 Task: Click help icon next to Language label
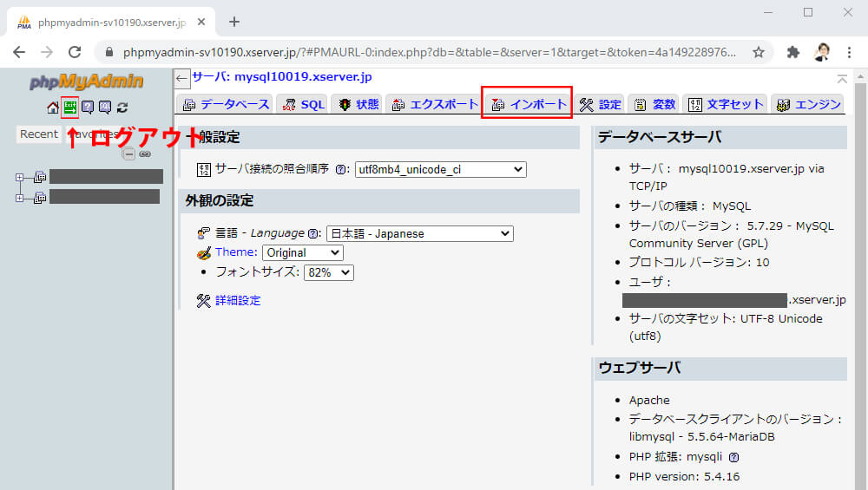[312, 234]
